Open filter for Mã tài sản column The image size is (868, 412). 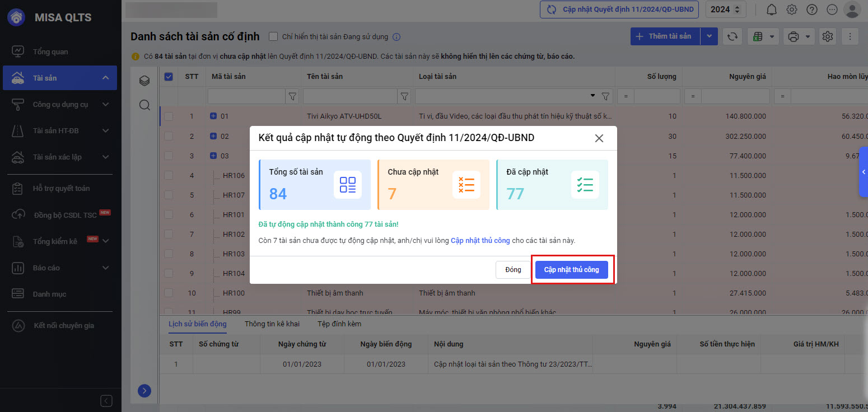point(292,97)
